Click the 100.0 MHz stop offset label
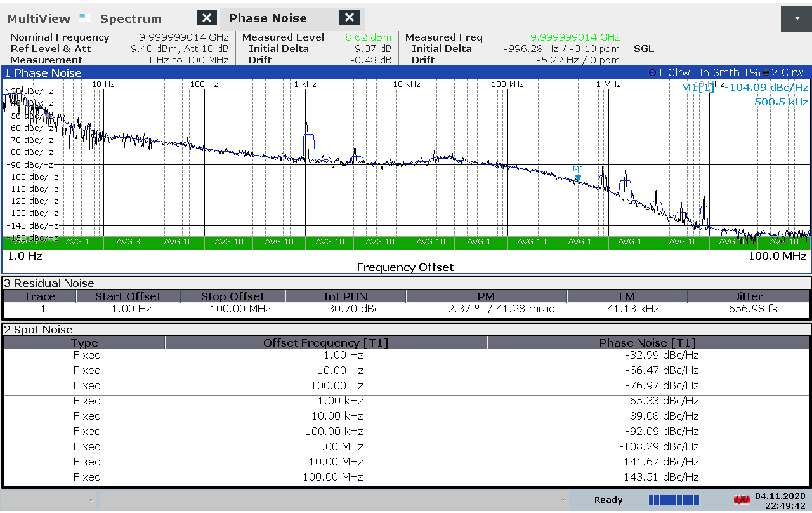Image resolution: width=812 pixels, height=513 pixels. pyautogui.click(x=777, y=256)
